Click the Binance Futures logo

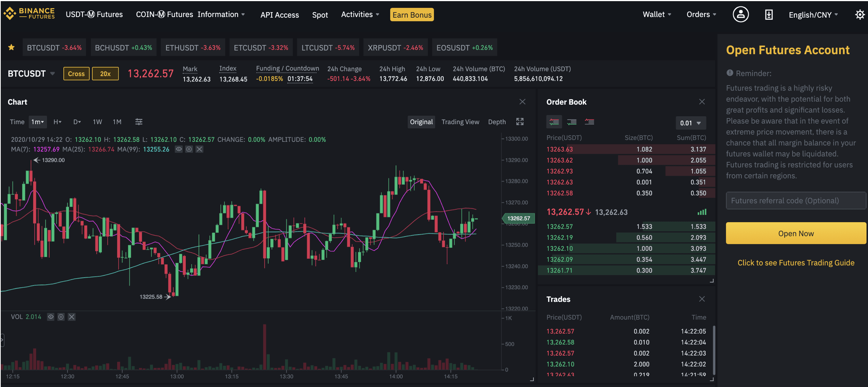coord(29,14)
